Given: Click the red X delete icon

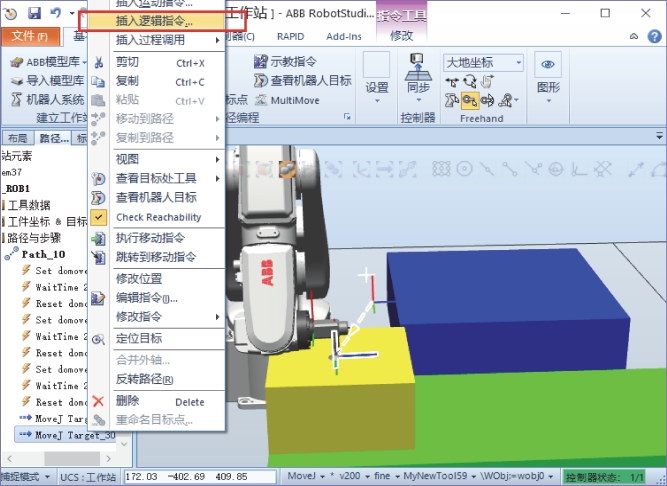Looking at the screenshot, I should (x=98, y=401).
